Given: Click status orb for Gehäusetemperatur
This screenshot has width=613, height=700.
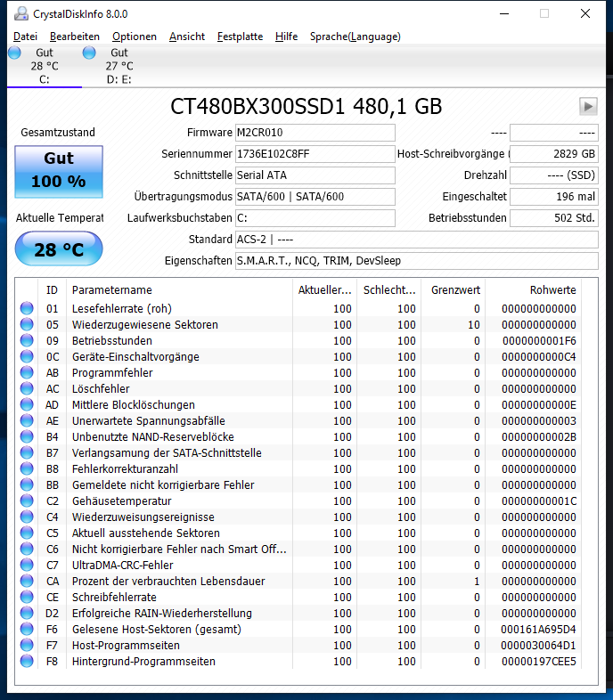Looking at the screenshot, I should point(27,501).
